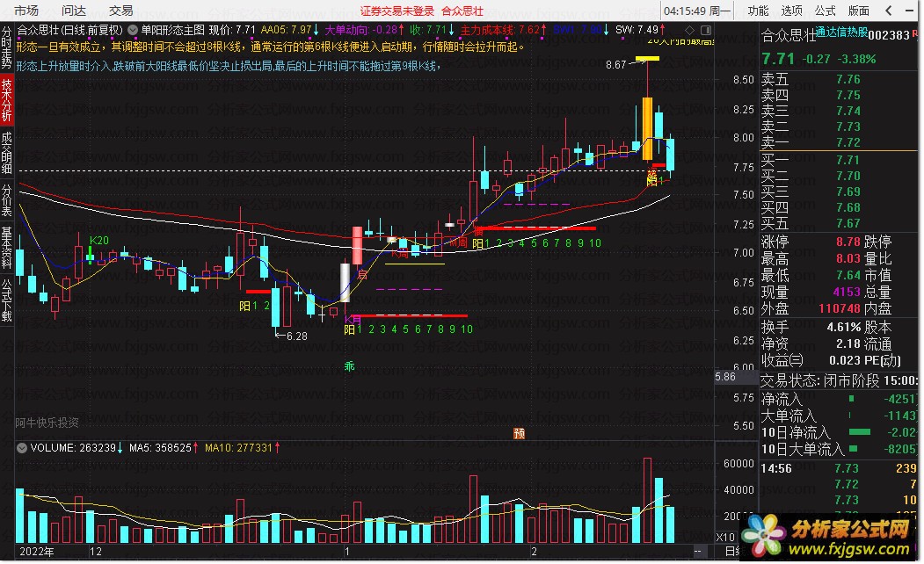Viewport: 924px width, 564px height.
Task: Click the 10日净流入 row
Action: [840, 433]
